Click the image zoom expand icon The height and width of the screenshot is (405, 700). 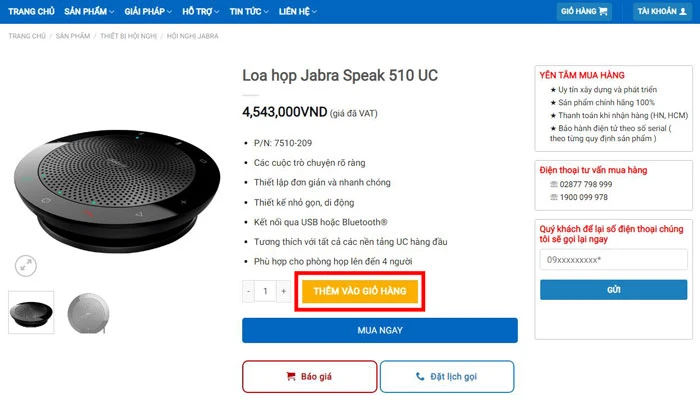(x=26, y=265)
